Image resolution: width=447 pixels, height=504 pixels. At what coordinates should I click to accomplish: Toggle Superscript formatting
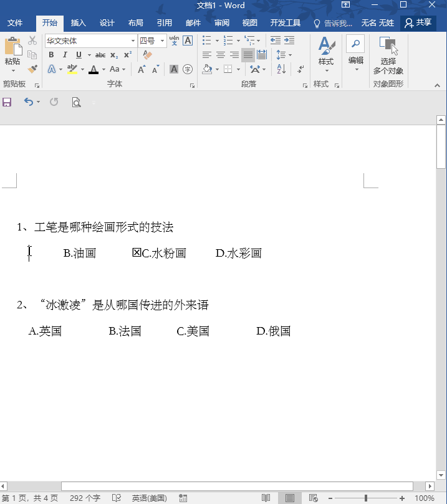tap(128, 54)
